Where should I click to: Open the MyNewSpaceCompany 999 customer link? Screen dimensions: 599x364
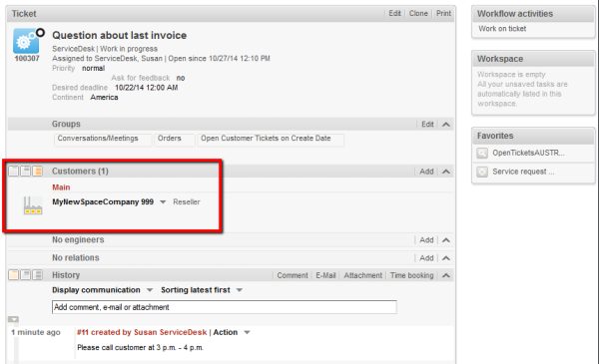coord(103,201)
